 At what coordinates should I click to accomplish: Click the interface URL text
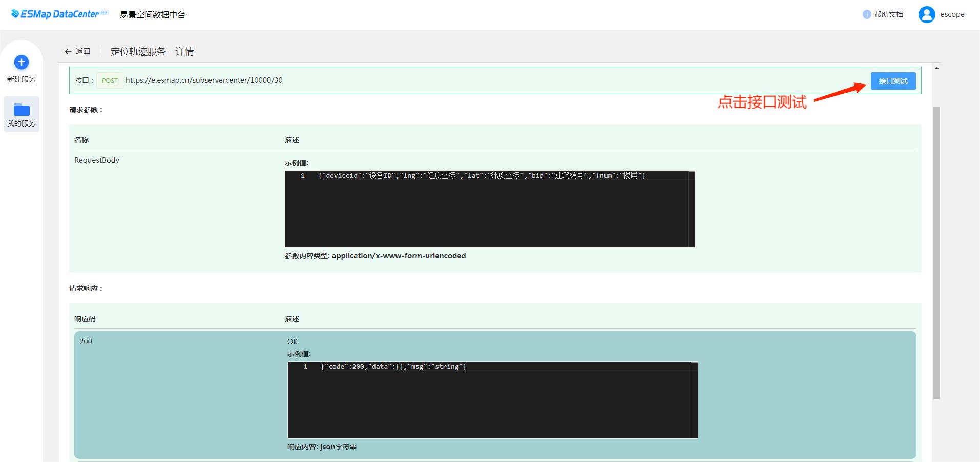[x=204, y=80]
